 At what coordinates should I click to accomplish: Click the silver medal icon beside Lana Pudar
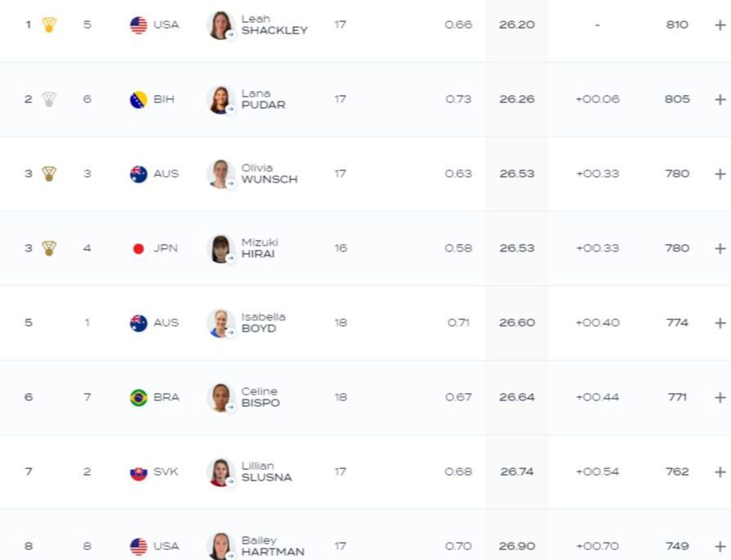[49, 99]
